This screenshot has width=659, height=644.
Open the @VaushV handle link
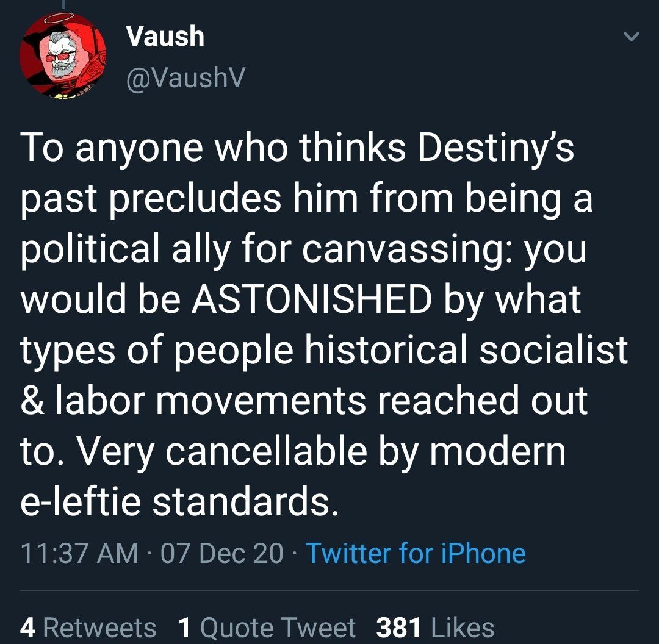click(x=185, y=77)
